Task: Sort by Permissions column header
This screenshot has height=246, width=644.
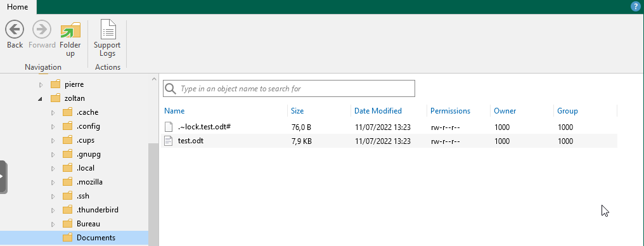Action: 450,111
